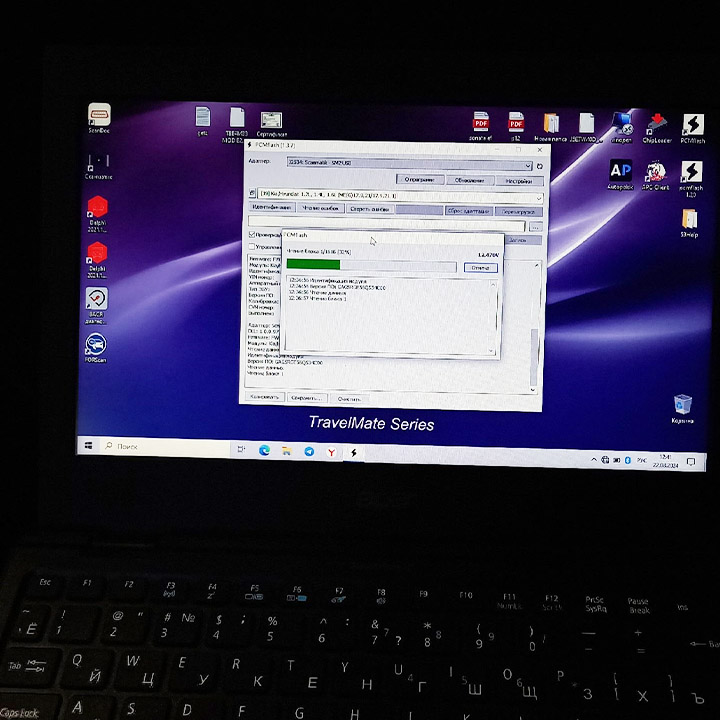The width and height of the screenshot is (720, 720).
Task: Show hidden tray icons chevron
Action: 593,459
